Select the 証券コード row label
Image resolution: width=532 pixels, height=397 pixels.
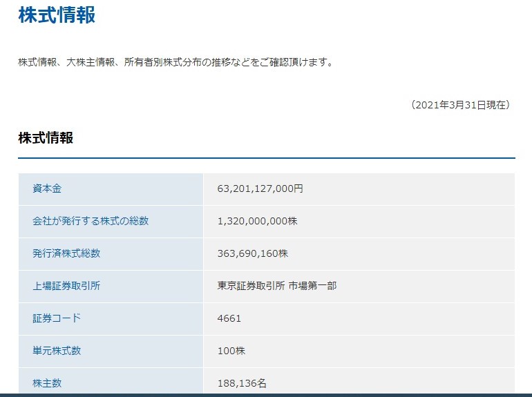57,318
